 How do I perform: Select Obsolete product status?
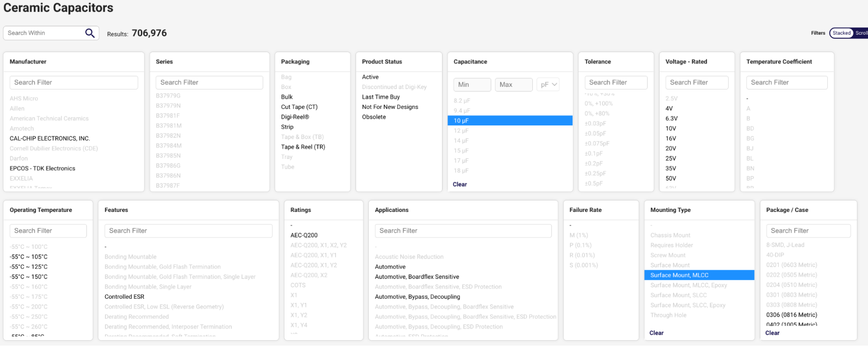coord(374,117)
